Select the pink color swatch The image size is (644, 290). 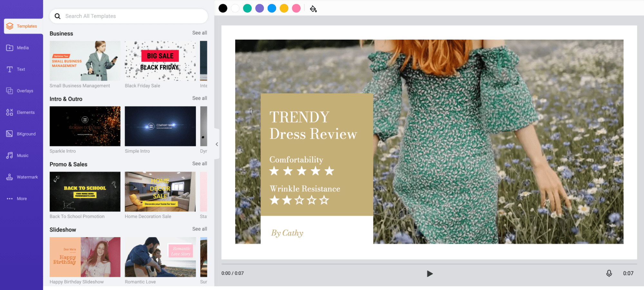click(296, 8)
